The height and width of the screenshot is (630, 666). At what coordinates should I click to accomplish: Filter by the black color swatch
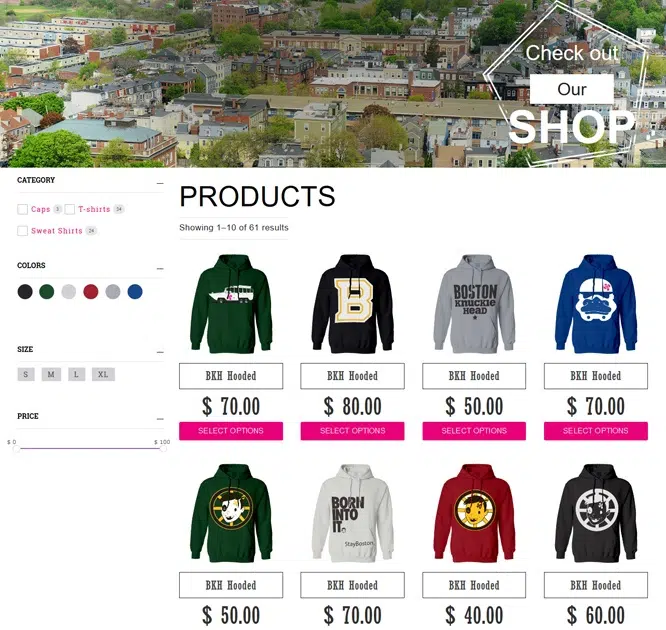[25, 292]
